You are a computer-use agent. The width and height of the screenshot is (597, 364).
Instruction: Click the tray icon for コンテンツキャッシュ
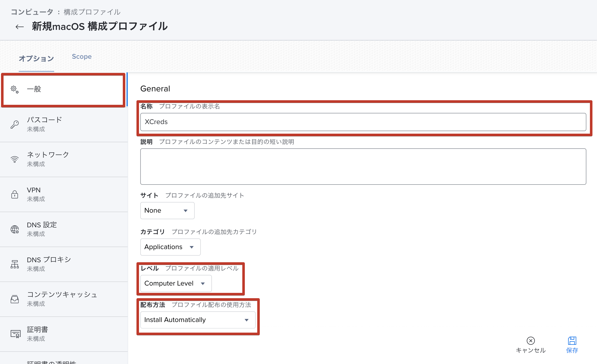coord(14,299)
